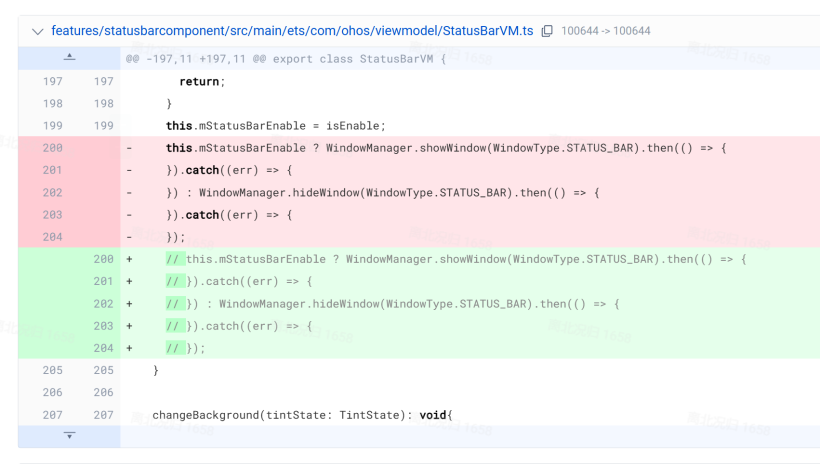Click added line number 203

(x=103, y=326)
